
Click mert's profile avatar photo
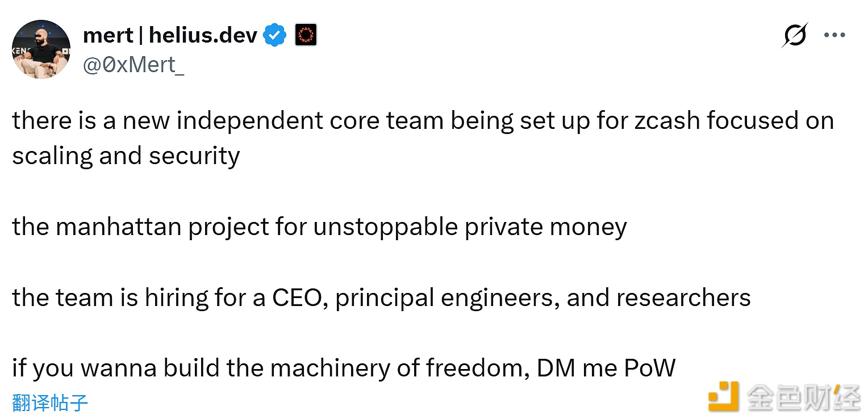pos(41,49)
